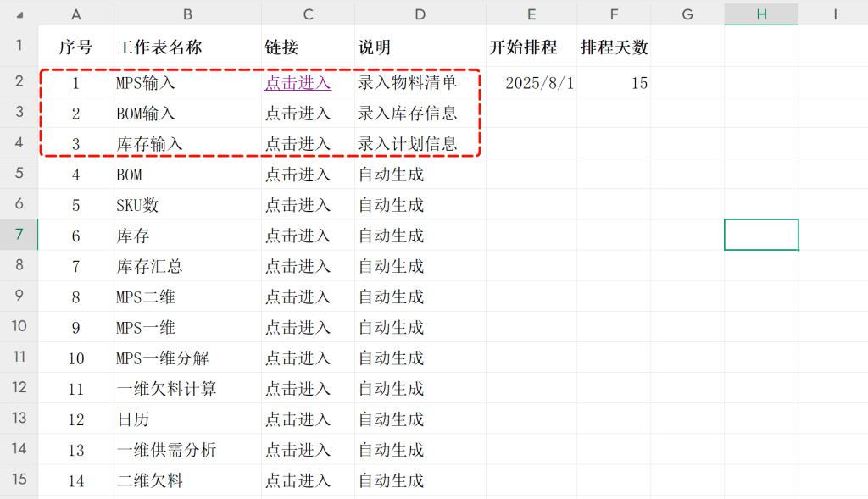Click the 说明 header cell
This screenshot has width=868, height=499.
[x=420, y=47]
